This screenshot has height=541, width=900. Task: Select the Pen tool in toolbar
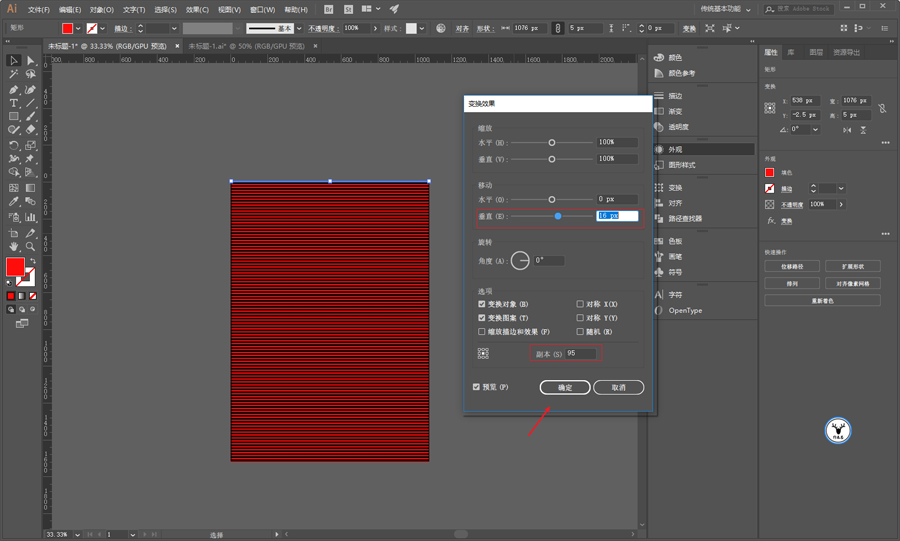pyautogui.click(x=14, y=89)
